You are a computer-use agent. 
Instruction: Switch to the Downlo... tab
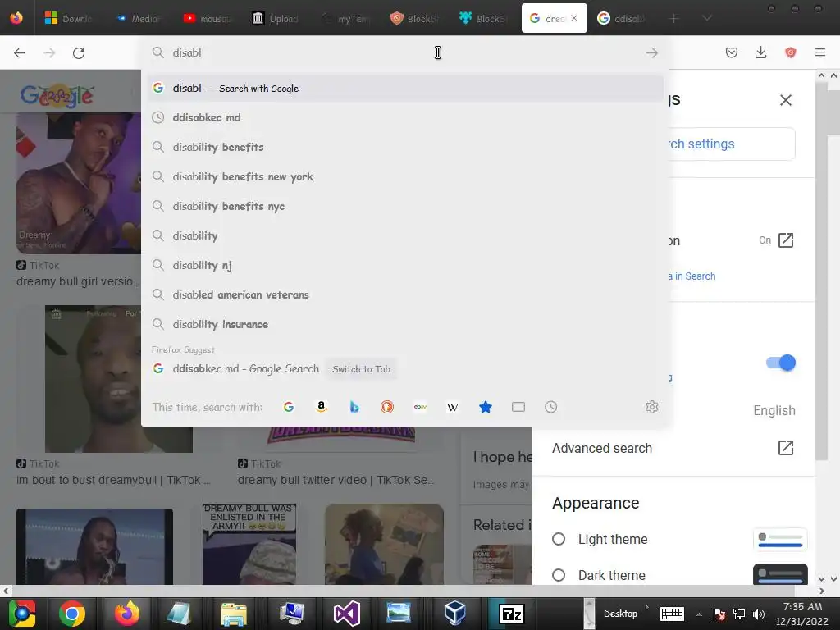pyautogui.click(x=68, y=18)
